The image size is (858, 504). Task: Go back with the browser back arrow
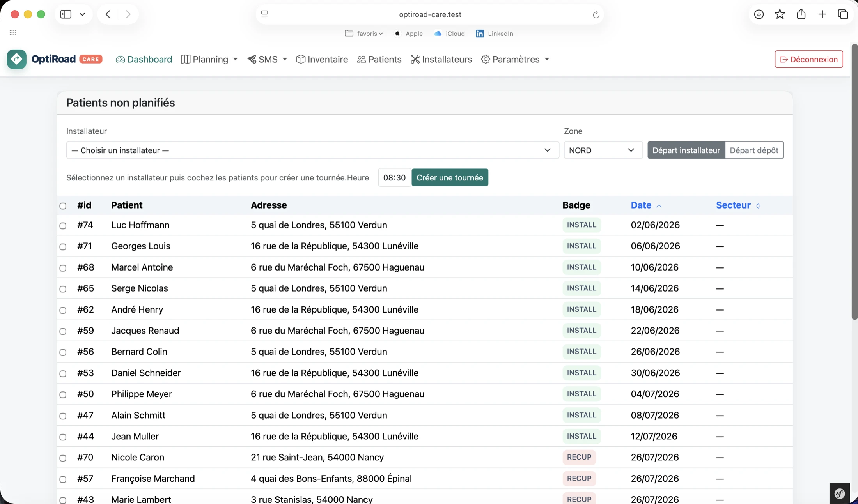click(108, 14)
